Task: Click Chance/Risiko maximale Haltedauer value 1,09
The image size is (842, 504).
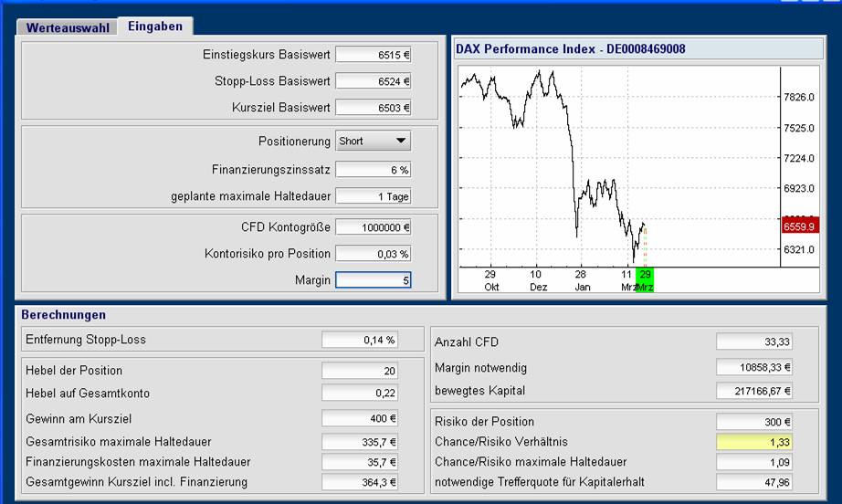Action: click(754, 462)
